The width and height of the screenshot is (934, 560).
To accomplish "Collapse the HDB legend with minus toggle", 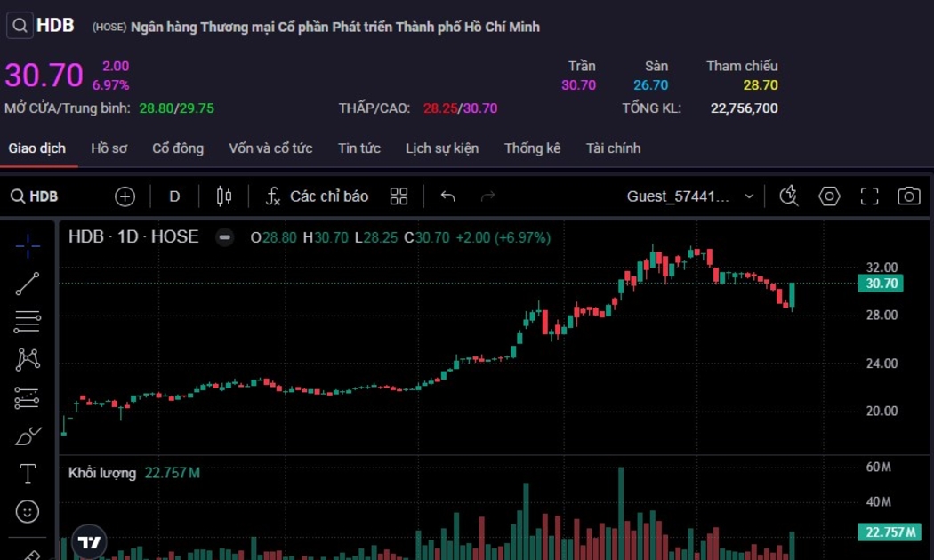I will 225,237.
